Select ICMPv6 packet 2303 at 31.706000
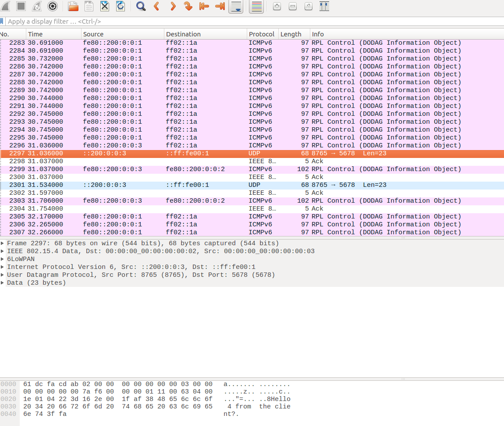Viewport: 504px width, 426px height. click(252, 201)
